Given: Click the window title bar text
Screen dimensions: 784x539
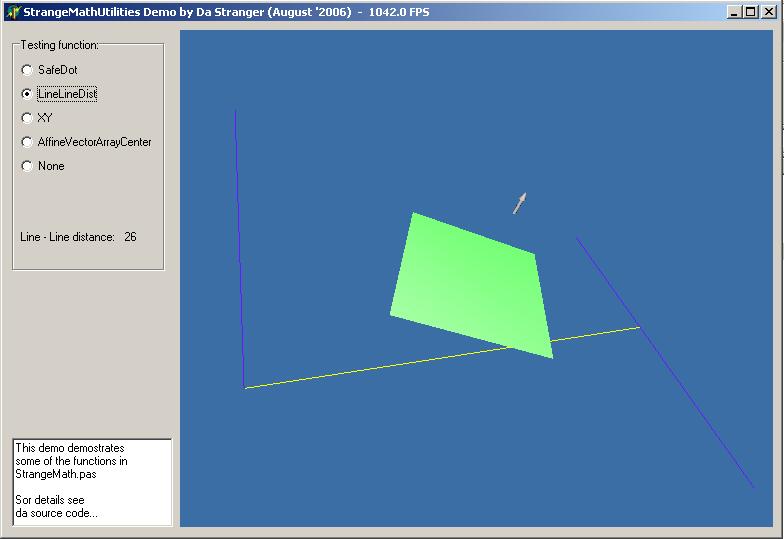Looking at the screenshot, I should click(x=226, y=12).
